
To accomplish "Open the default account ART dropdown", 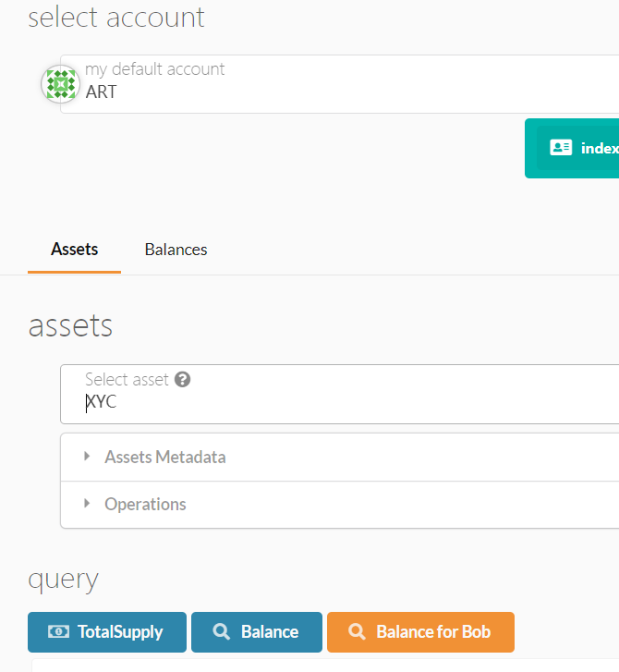I will point(351,84).
